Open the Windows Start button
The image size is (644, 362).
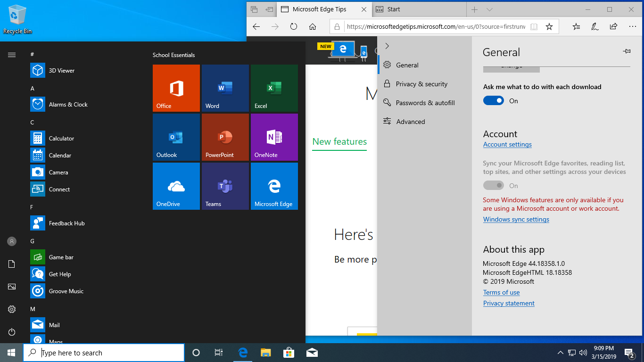pos(11,353)
